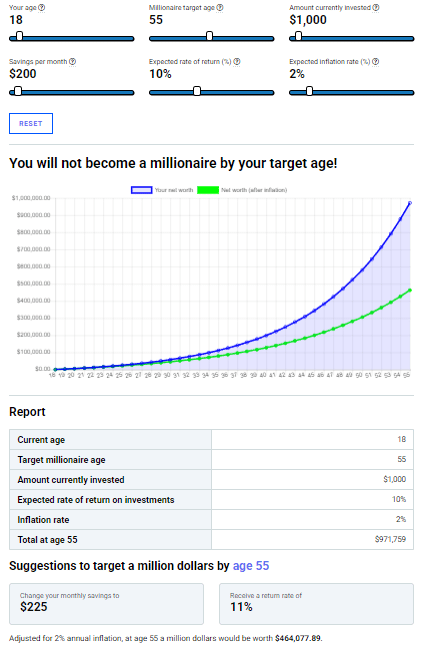
Task: Click the Expected rate of return slider handle
Action: 197,91
